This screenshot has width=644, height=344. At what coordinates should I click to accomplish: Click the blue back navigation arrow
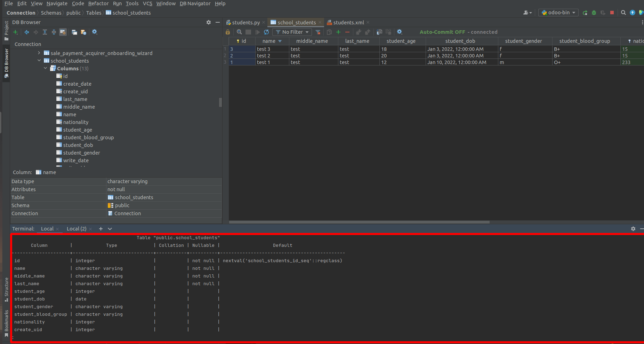[x=27, y=32]
